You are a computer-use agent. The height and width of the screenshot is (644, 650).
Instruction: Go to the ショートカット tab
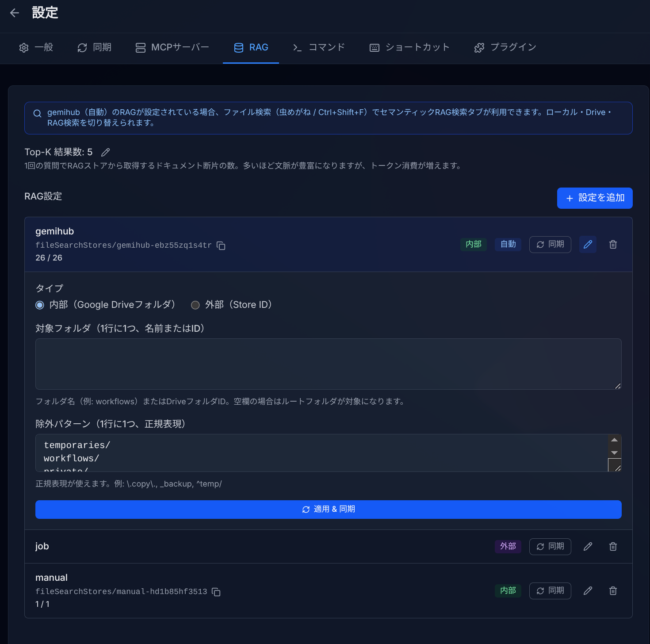[409, 48]
